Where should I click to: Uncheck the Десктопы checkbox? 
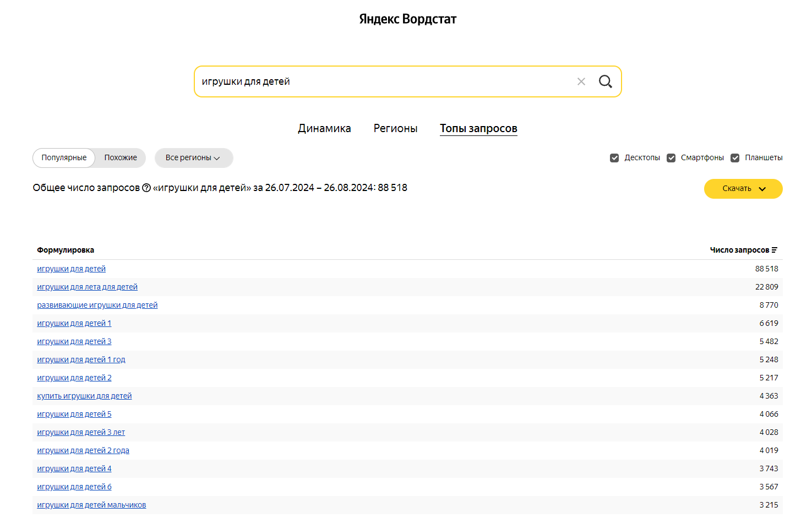[x=614, y=157]
